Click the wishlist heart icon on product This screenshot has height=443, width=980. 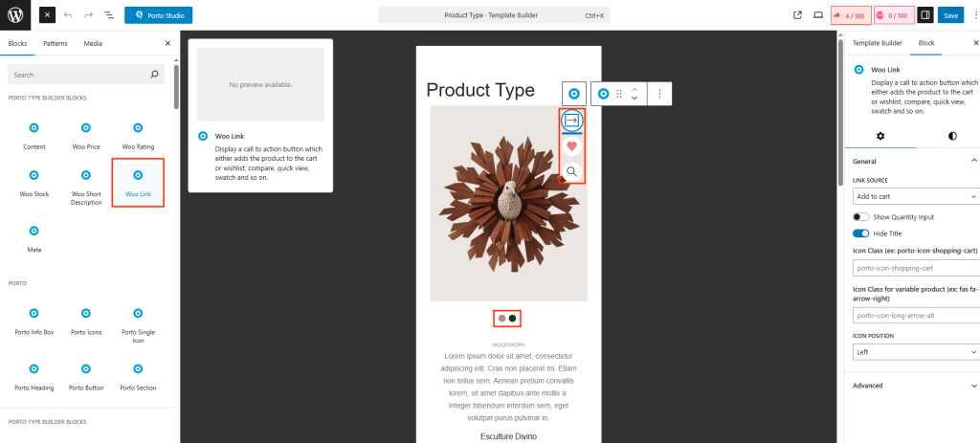[571, 146]
